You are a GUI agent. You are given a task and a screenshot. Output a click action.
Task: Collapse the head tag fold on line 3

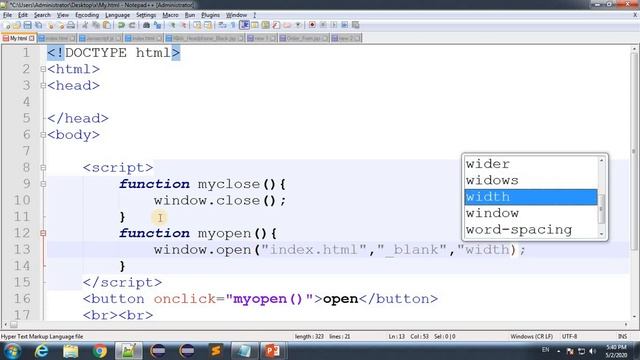click(43, 86)
